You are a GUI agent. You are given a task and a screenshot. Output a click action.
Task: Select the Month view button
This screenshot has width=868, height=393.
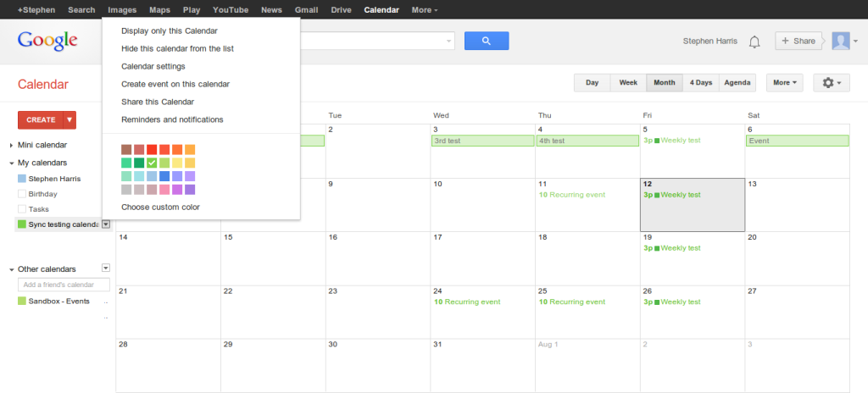pos(665,82)
